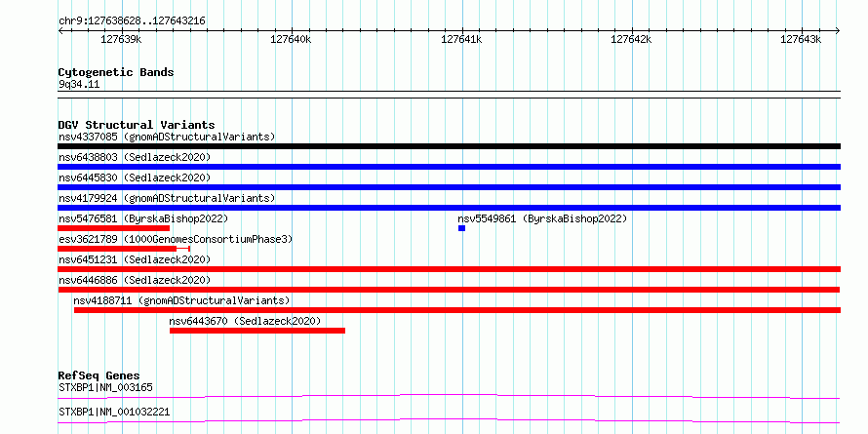868x434 pixels.
Task: Select the blue bar under nsv6438803
Action: coord(449,167)
